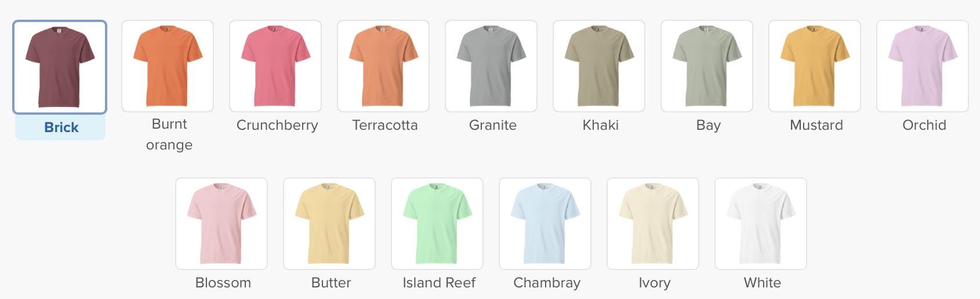
Task: Click the Chambray label text
Action: click(547, 283)
